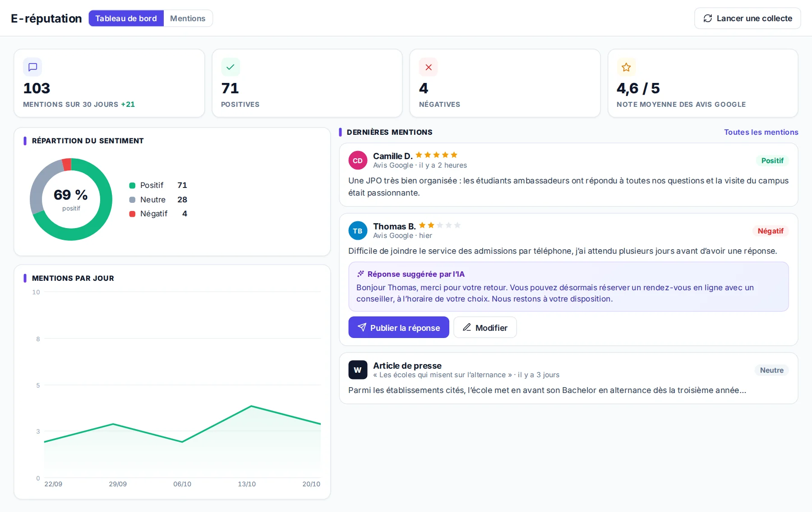Click the Neutre count of 28

pyautogui.click(x=182, y=200)
